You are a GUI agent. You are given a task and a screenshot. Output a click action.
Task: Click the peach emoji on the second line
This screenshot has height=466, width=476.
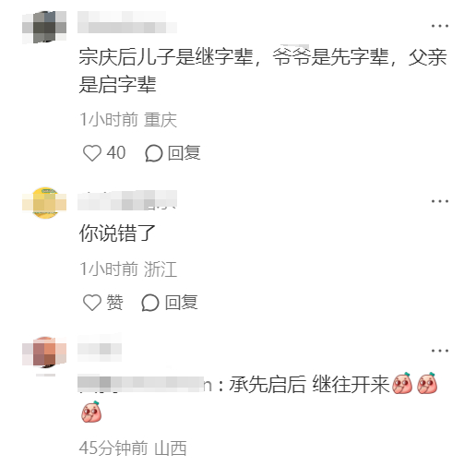91,412
